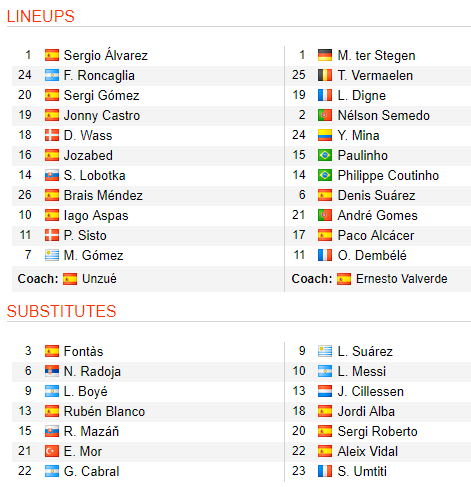This screenshot has height=487, width=471.
Task: Select O. Dembélé from the lineup
Action: (x=372, y=255)
